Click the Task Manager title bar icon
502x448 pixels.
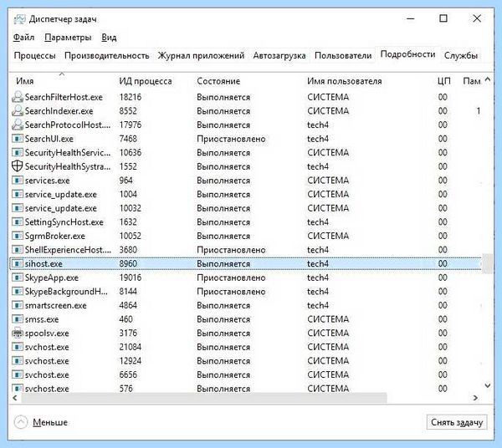pyautogui.click(x=19, y=19)
